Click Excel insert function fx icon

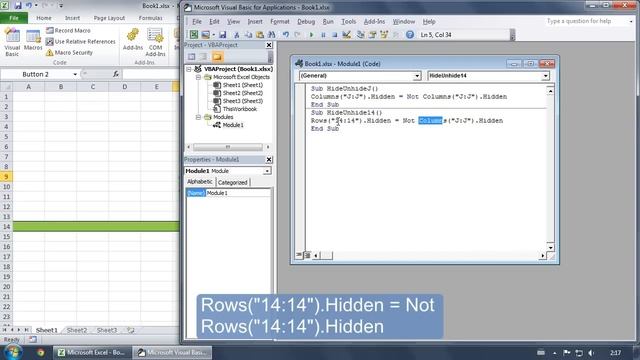116,74
